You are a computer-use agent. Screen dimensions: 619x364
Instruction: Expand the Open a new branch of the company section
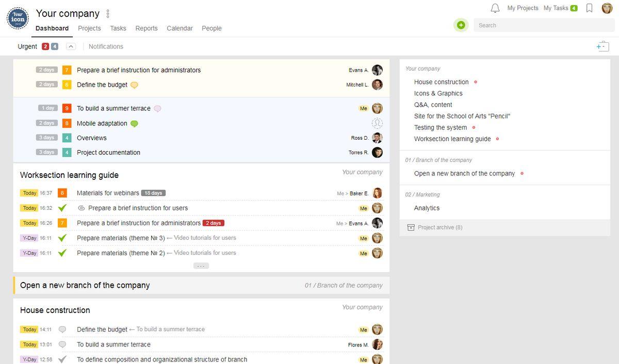coord(201,285)
